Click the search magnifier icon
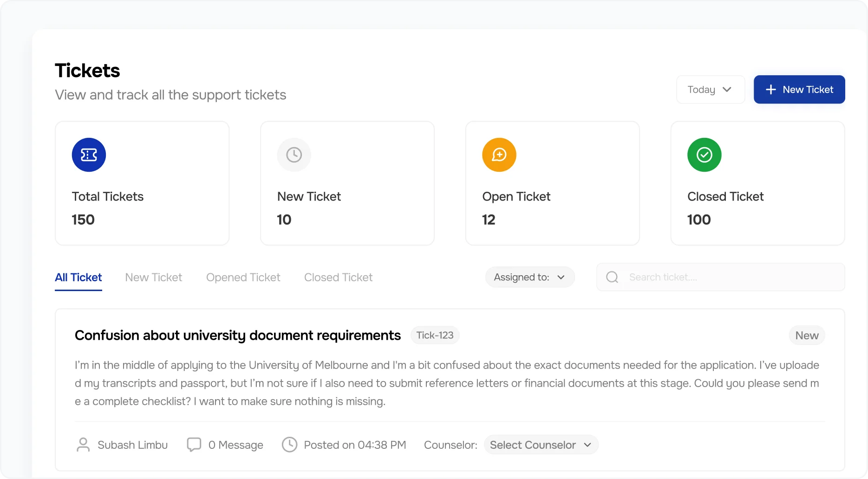This screenshot has height=479, width=868. 612,277
